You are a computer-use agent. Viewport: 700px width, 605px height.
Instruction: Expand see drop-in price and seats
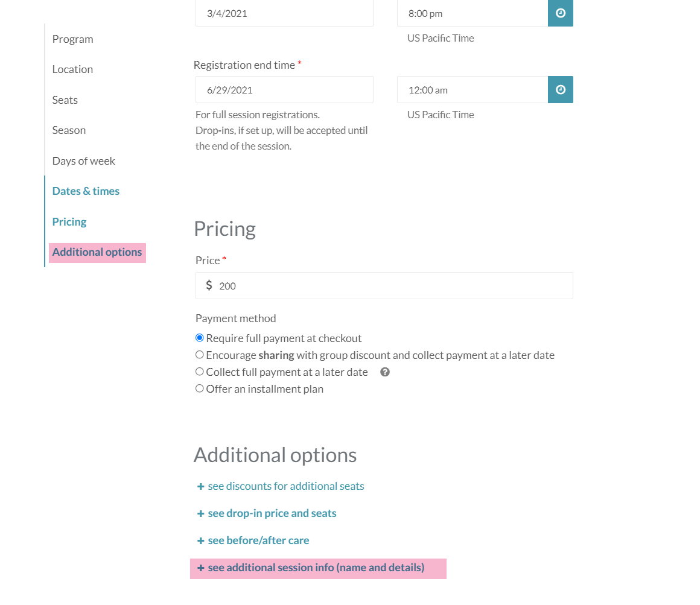[272, 513]
